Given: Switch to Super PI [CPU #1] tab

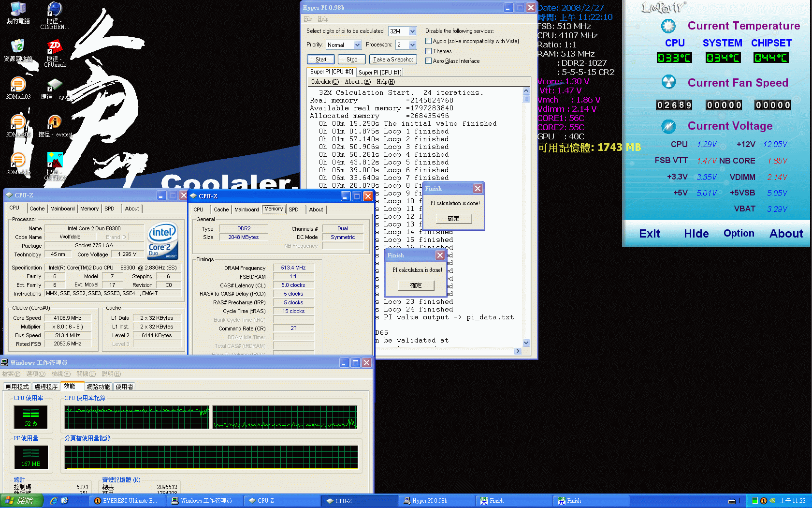Looking at the screenshot, I should point(380,73).
